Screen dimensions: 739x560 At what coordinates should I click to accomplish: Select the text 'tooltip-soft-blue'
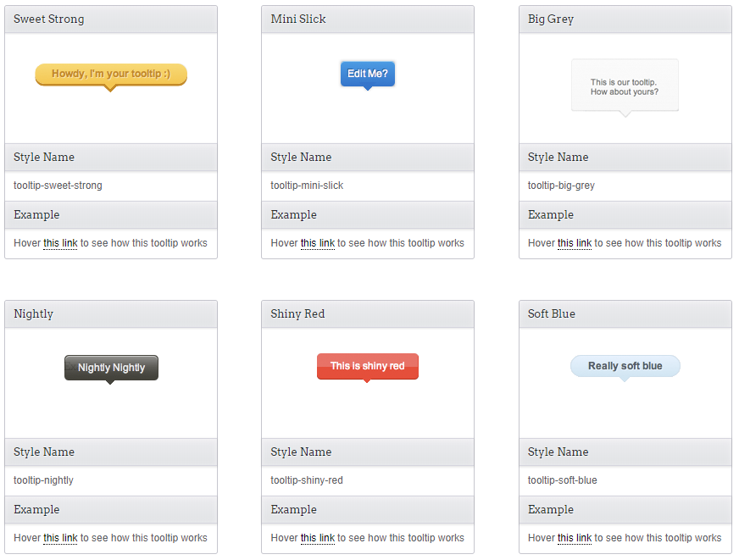562,480
